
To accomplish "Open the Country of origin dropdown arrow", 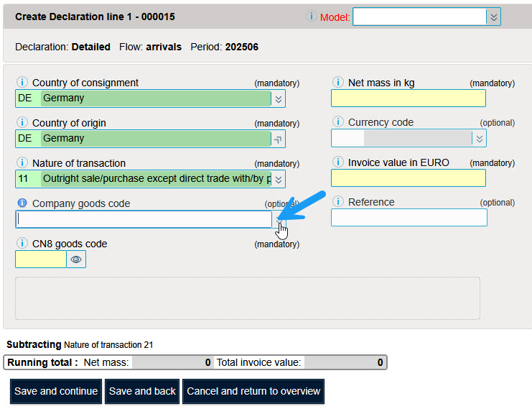I will coord(279,139).
